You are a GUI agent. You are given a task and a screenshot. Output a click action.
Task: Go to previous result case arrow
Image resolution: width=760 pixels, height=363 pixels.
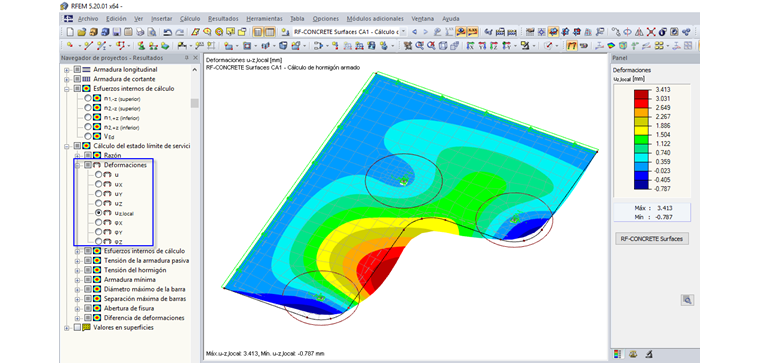(414, 32)
